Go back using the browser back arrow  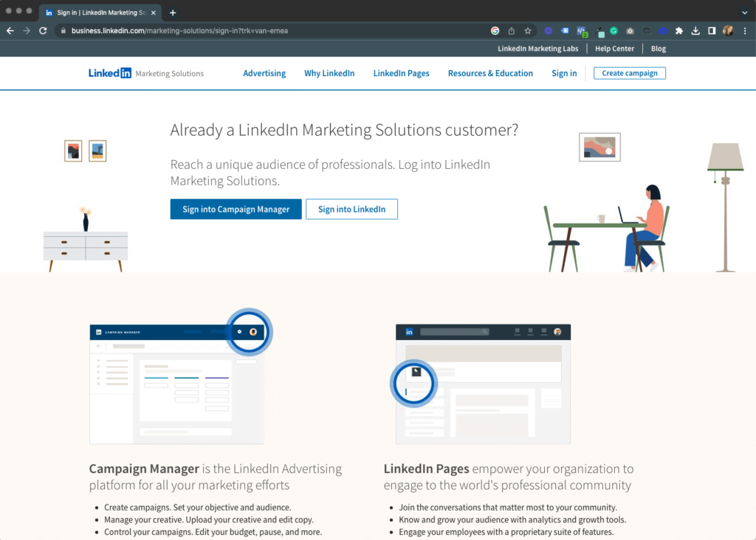click(10, 31)
